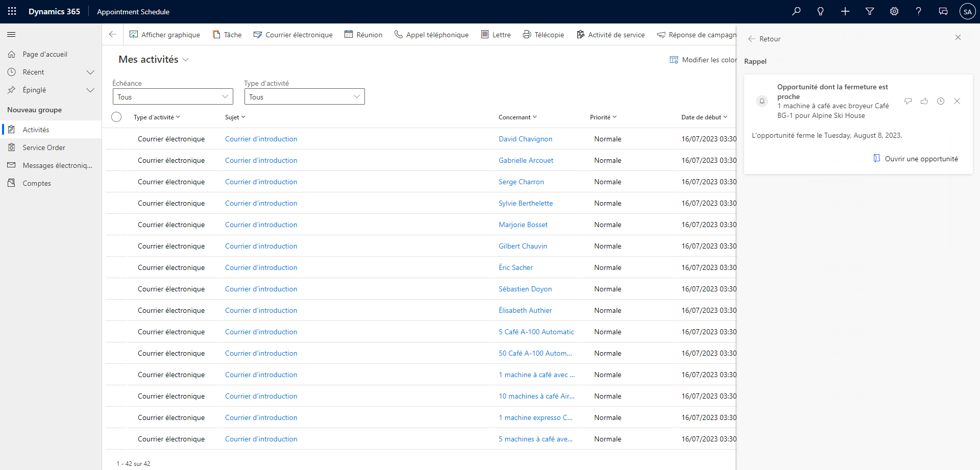Open the Priorité column header menu
This screenshot has width=980, height=470.
click(603, 117)
